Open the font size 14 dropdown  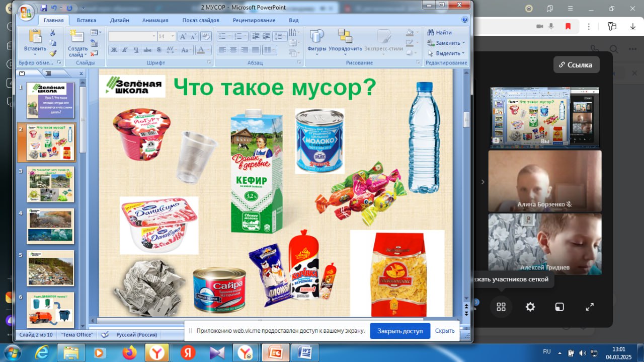(167, 36)
